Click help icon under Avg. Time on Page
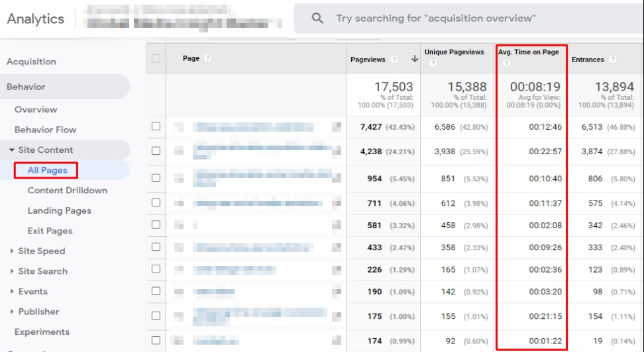Screen dimensions: 644x352 coord(506,64)
